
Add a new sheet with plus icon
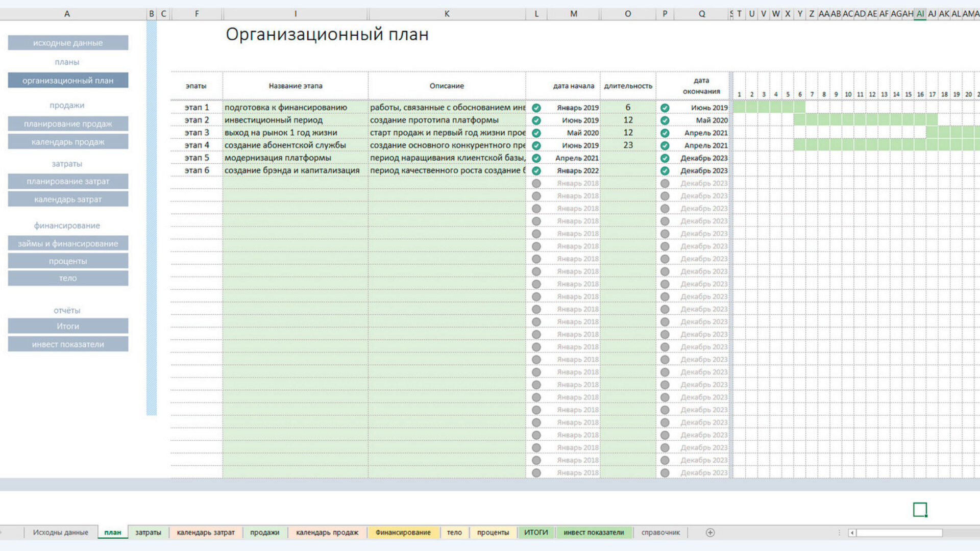pyautogui.click(x=710, y=533)
